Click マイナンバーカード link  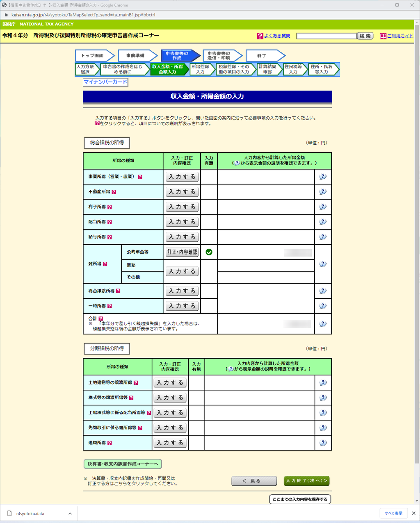(105, 82)
